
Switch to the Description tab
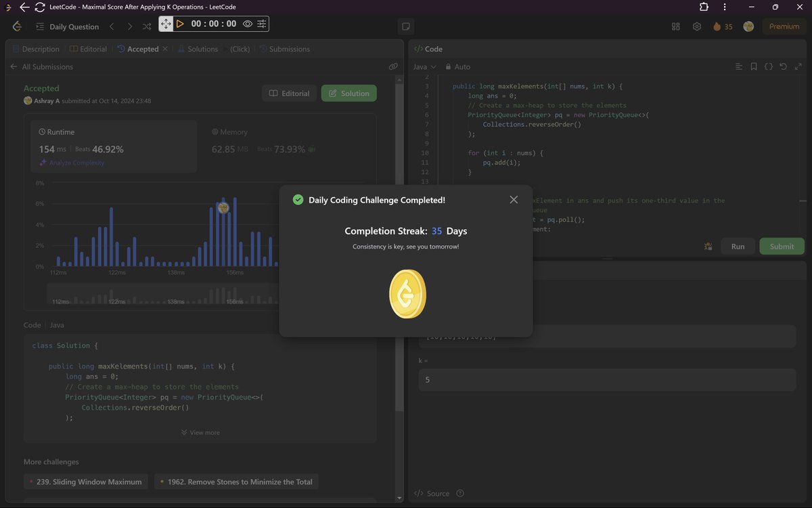36,49
